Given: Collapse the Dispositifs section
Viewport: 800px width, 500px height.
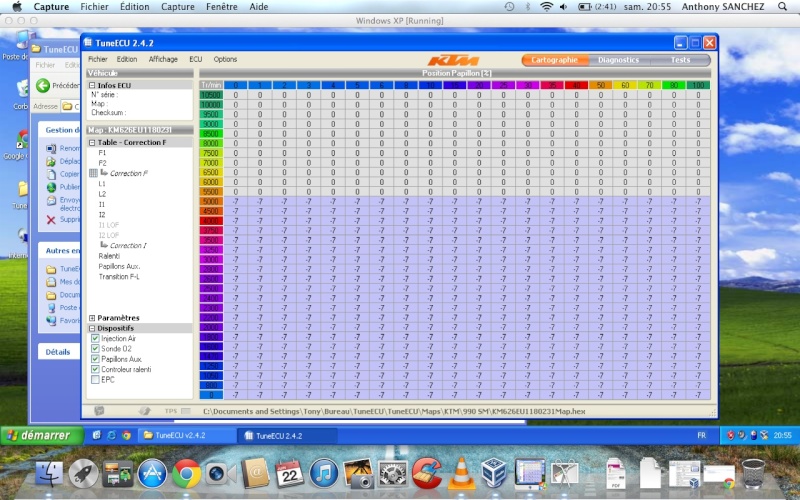Looking at the screenshot, I should (x=92, y=328).
